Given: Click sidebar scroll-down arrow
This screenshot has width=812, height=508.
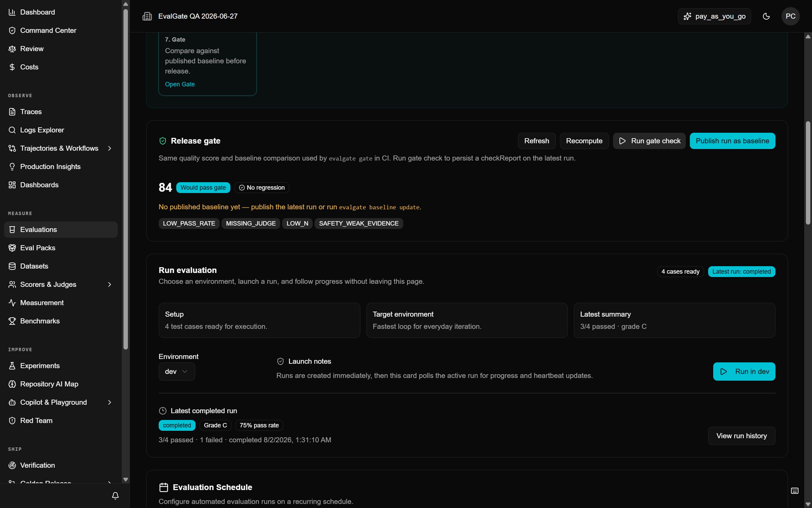Looking at the screenshot, I should (126, 480).
